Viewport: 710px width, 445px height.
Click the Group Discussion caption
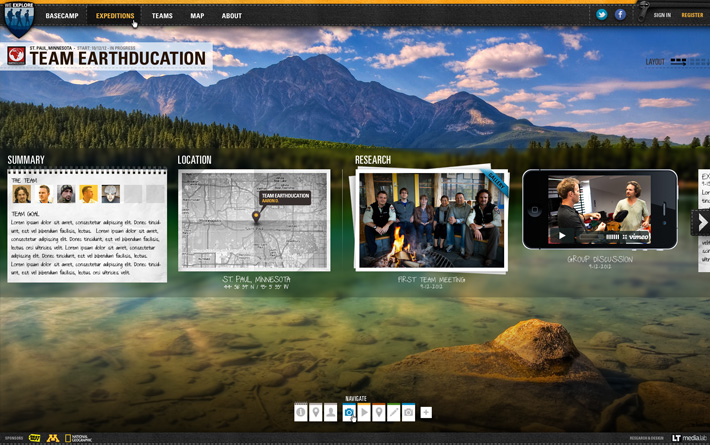pyautogui.click(x=600, y=259)
